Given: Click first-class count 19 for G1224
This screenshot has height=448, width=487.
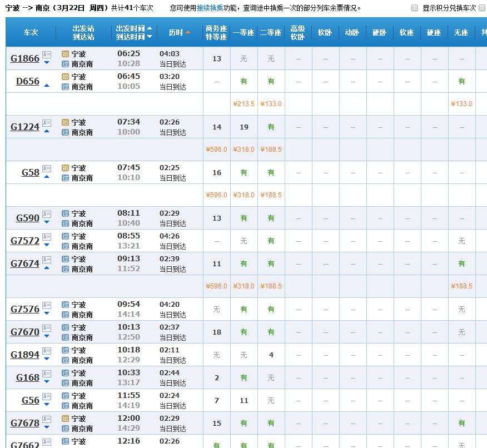Looking at the screenshot, I should click(244, 127).
